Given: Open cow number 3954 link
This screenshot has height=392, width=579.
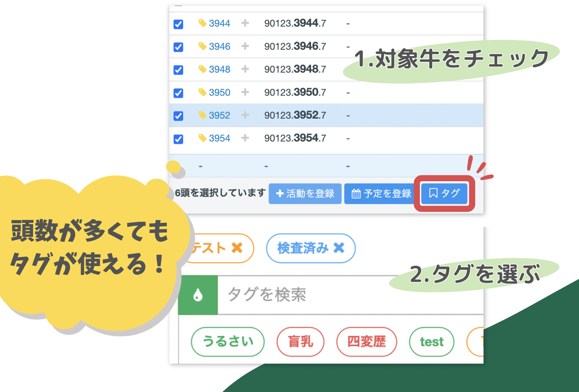Looking at the screenshot, I should (219, 138).
